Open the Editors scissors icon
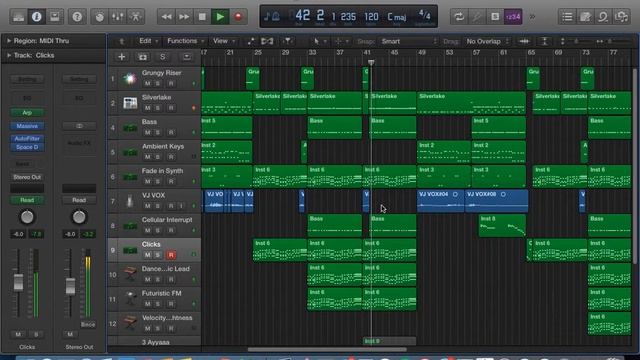640x360 pixels. (136, 17)
